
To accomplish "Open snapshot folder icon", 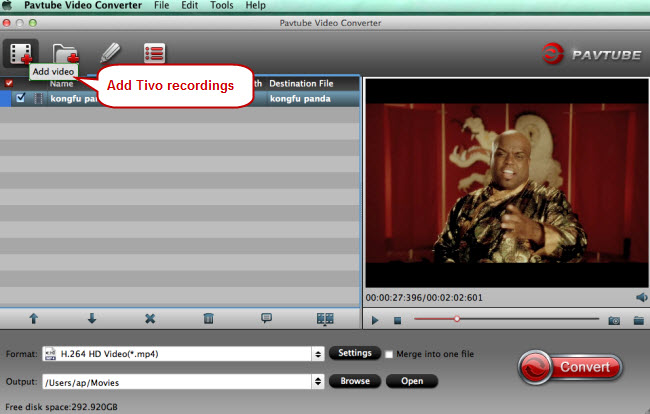I will coord(639,320).
